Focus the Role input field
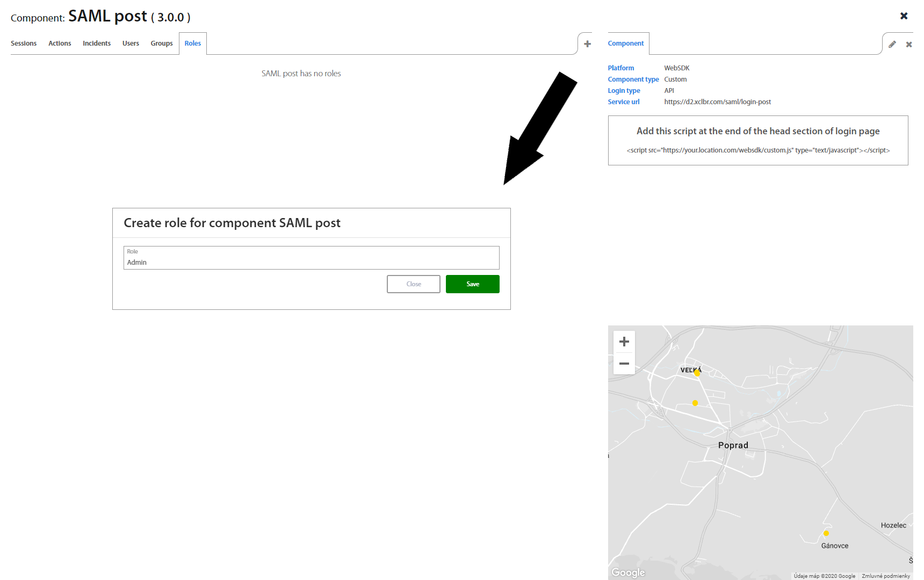The image size is (924, 580). (311, 262)
